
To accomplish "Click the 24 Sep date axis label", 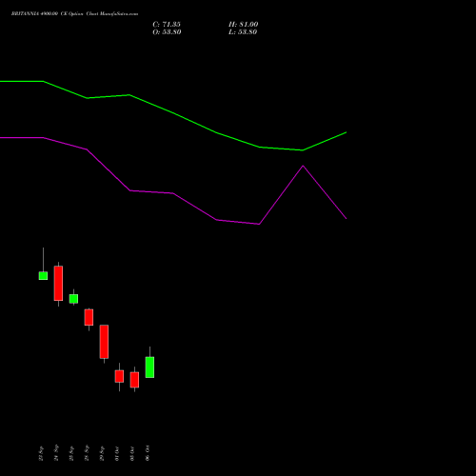I will click(56, 453).
